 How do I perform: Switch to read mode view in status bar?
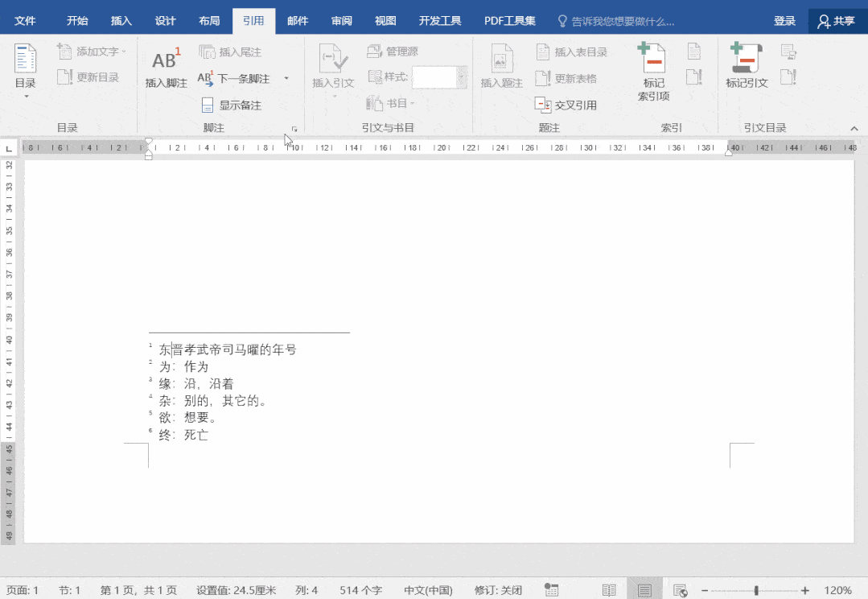click(609, 590)
